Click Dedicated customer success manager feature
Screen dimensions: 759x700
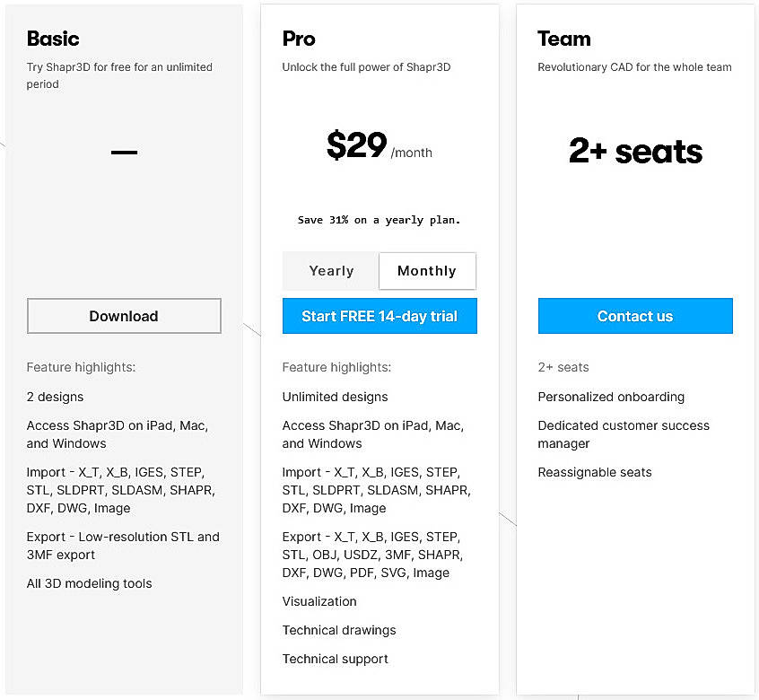(623, 434)
